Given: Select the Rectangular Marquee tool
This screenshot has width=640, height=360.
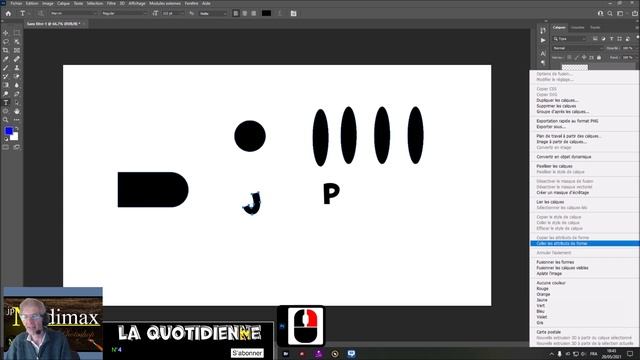Looking at the screenshot, I should 17,33.
